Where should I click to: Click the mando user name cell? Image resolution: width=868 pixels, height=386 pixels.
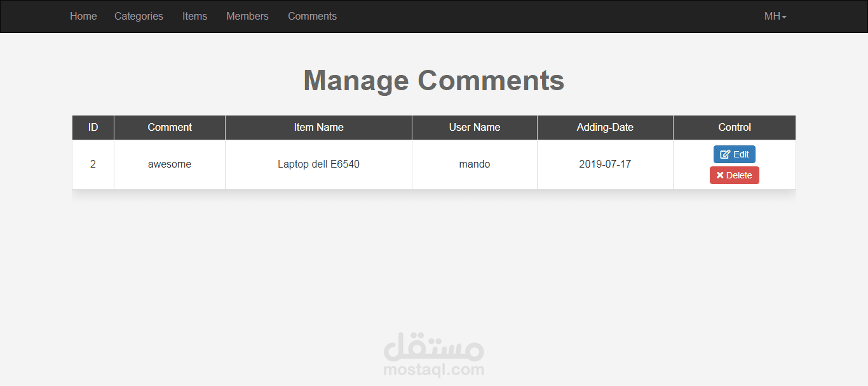click(475, 164)
